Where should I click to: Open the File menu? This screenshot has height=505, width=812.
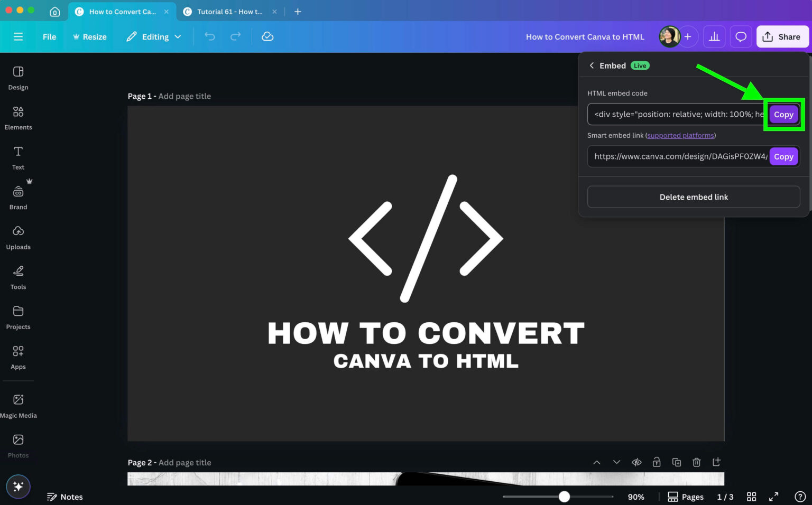tap(49, 36)
